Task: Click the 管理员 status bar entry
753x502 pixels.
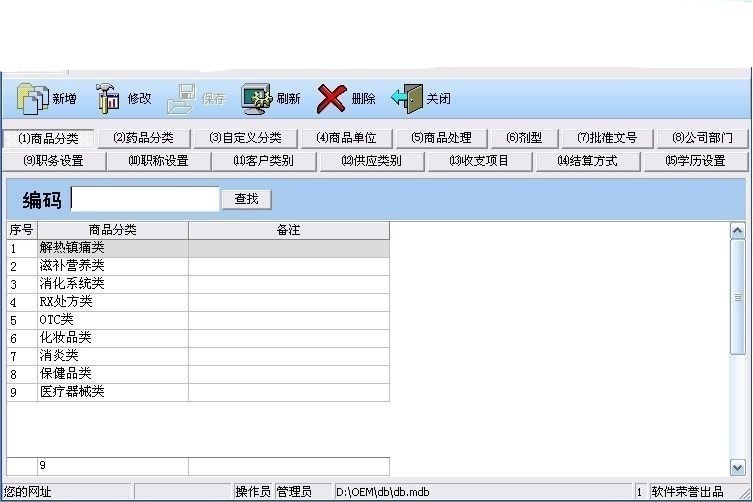Action: coord(294,492)
